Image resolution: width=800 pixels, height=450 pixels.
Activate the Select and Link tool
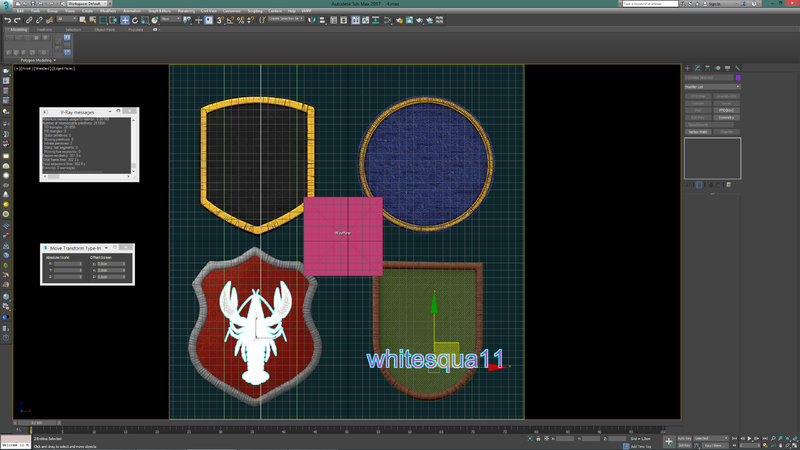pos(29,20)
